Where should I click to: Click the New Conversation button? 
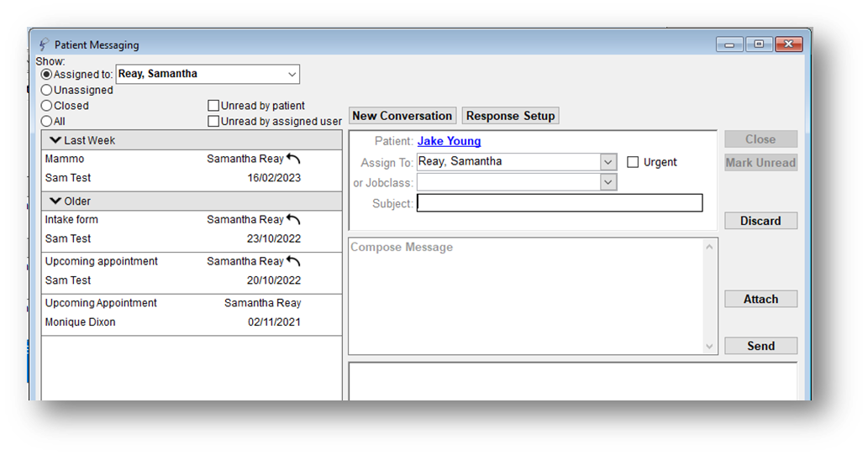[x=402, y=116]
